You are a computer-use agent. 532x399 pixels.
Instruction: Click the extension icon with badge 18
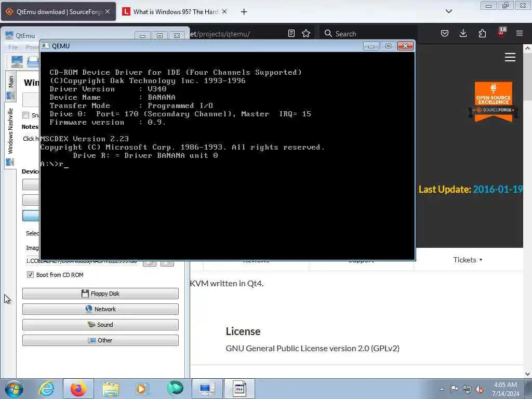[x=501, y=32]
